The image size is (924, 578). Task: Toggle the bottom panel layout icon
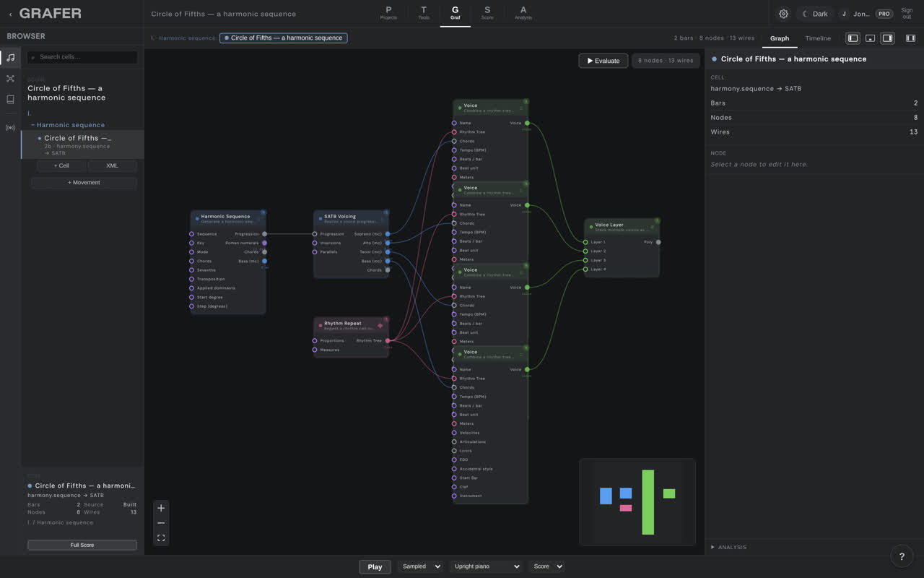pos(870,38)
